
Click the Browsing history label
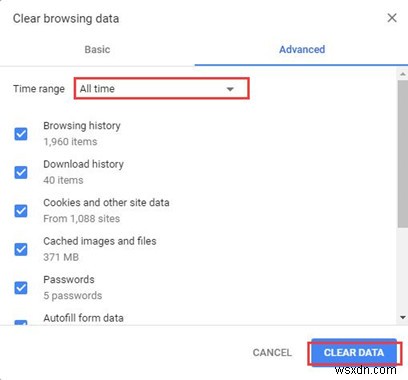(x=82, y=126)
